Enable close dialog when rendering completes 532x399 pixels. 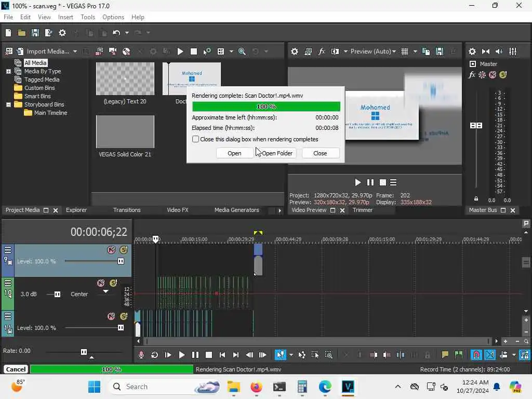point(195,139)
